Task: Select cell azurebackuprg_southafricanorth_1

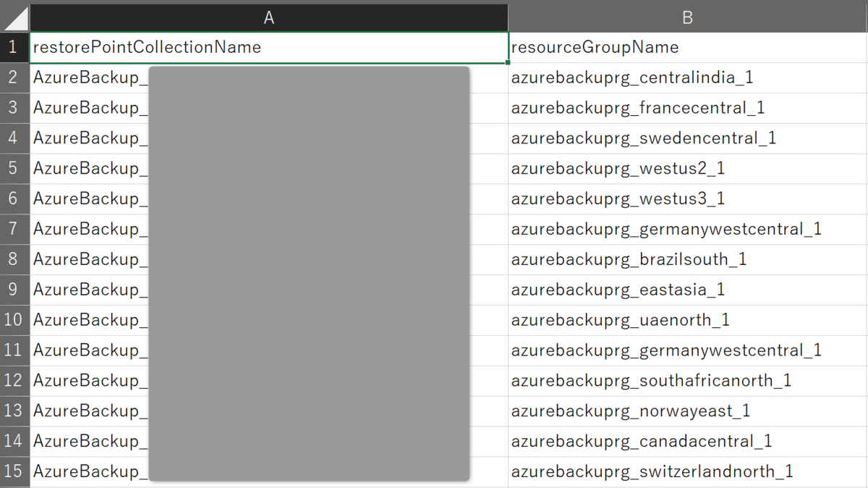Action: 688,381
